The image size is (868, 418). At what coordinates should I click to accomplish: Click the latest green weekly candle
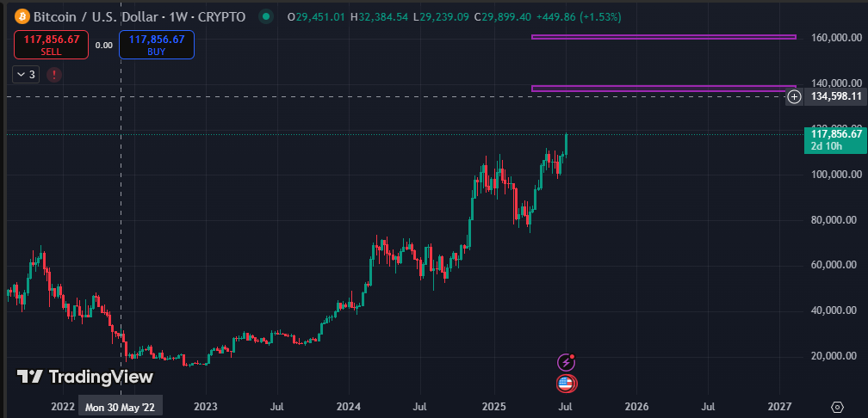tap(567, 144)
